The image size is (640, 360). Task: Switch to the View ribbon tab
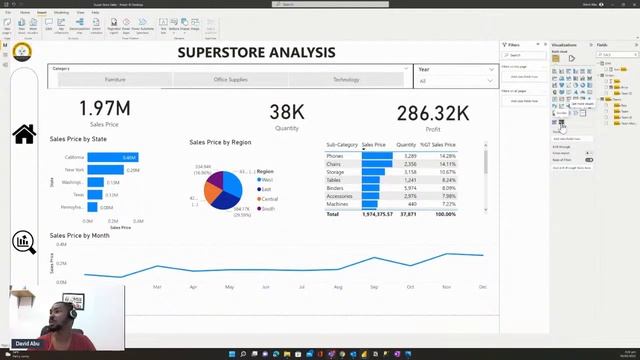(80, 13)
